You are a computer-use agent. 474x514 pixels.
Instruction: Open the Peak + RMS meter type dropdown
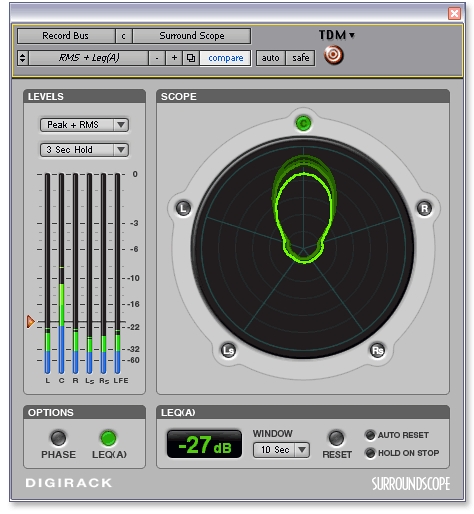tap(84, 125)
